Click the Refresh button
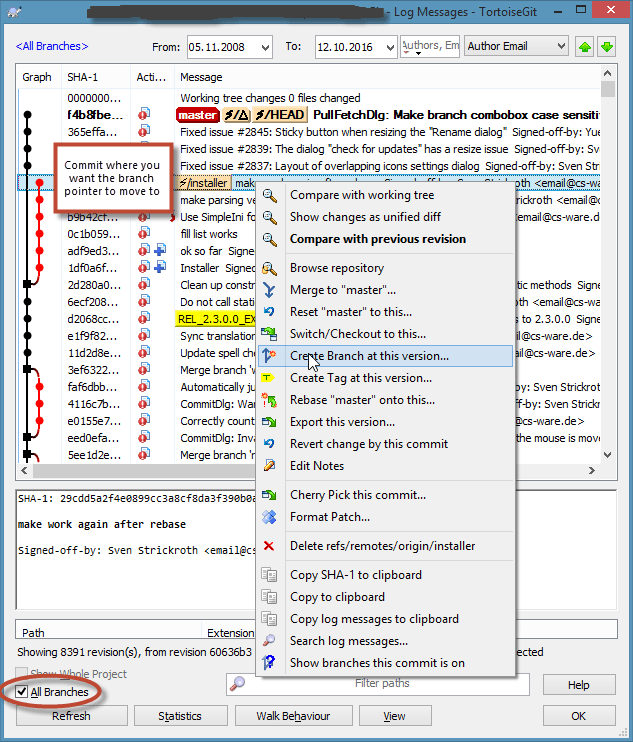633x742 pixels. pos(71,716)
